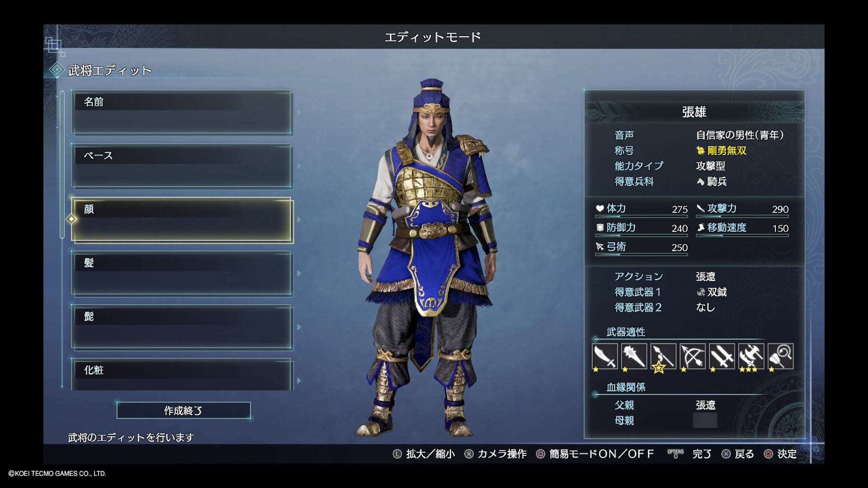Select the bow weapon aptitude icon
Screen dimensions: 868x488
[x=693, y=357]
